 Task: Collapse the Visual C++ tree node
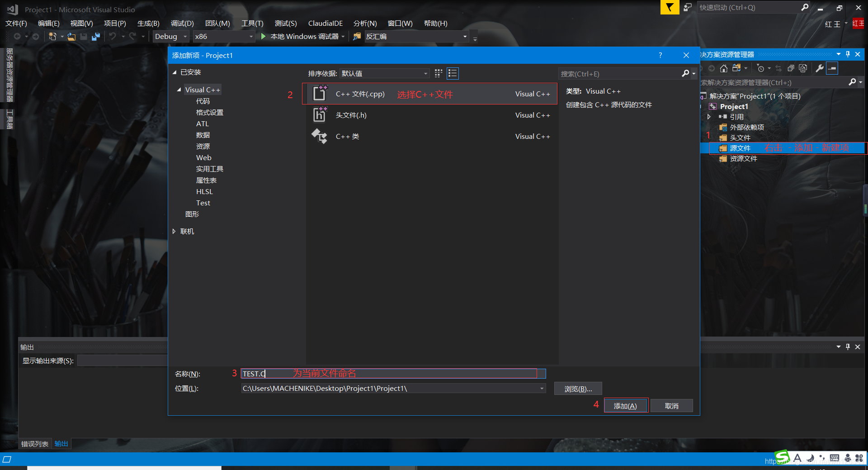click(179, 90)
